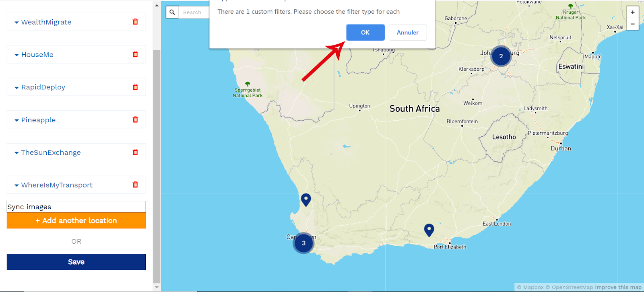Click the sidebar scrollbar up arrow
Image resolution: width=644 pixels, height=292 pixels.
(x=157, y=6)
